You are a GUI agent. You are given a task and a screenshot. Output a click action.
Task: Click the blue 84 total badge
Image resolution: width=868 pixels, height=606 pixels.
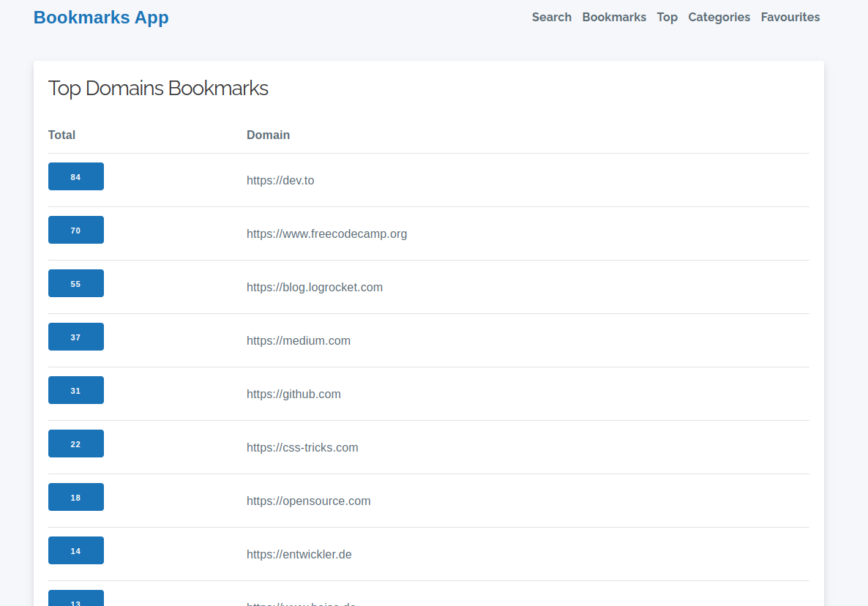click(x=76, y=176)
